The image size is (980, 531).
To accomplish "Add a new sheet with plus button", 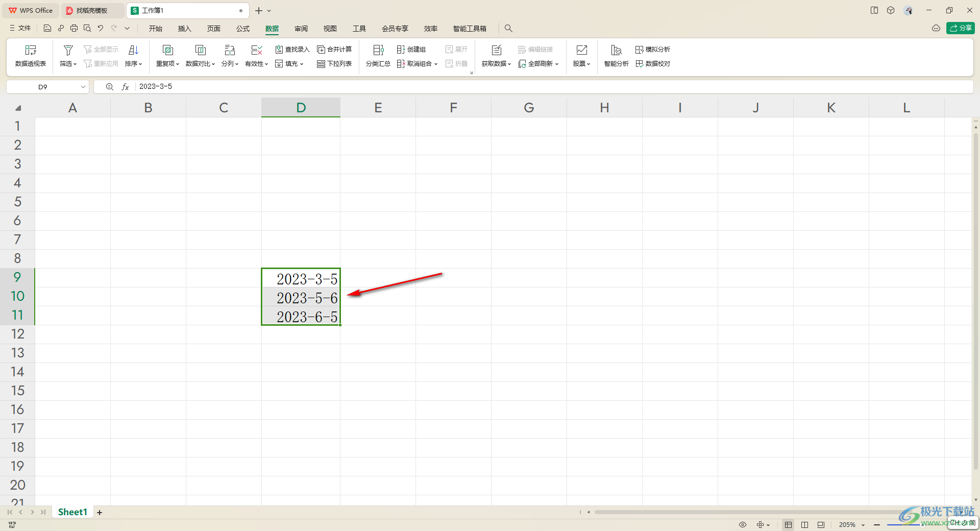I will point(100,512).
